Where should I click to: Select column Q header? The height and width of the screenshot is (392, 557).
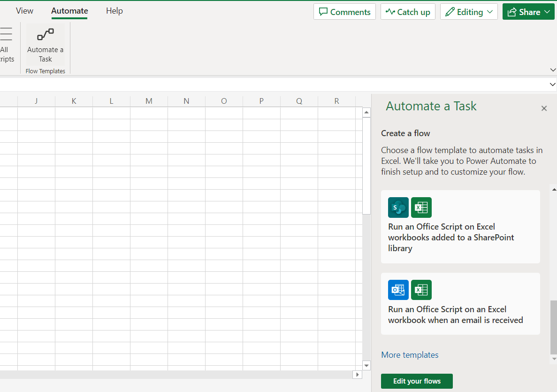pos(299,101)
